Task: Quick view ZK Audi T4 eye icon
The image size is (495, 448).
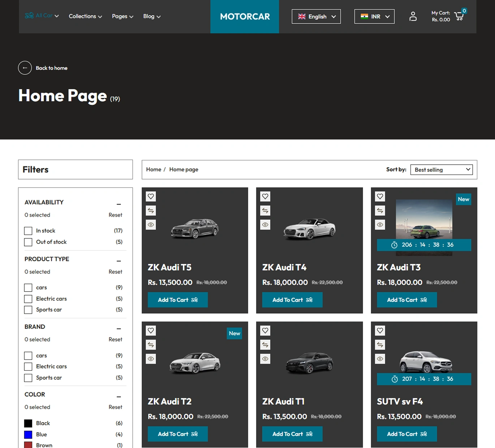Action: 265,225
